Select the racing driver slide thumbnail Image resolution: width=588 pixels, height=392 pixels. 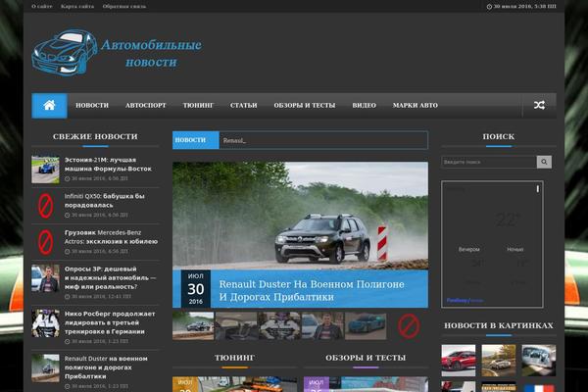[279, 326]
